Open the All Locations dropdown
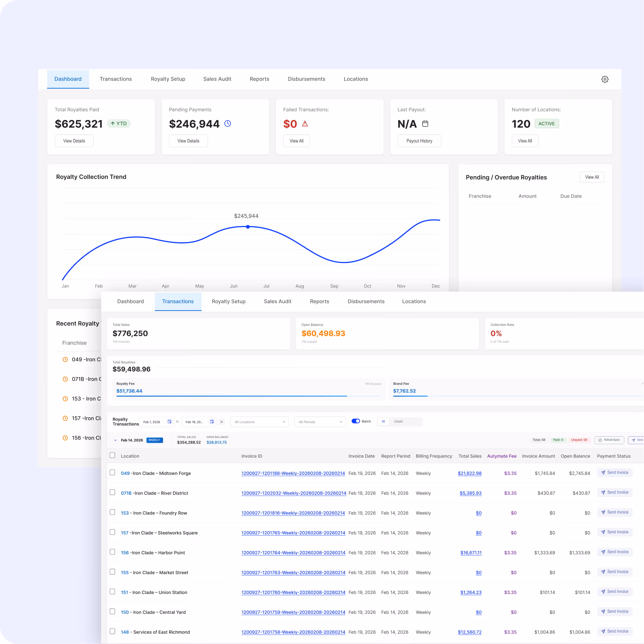Image resolution: width=644 pixels, height=644 pixels. pyautogui.click(x=259, y=422)
